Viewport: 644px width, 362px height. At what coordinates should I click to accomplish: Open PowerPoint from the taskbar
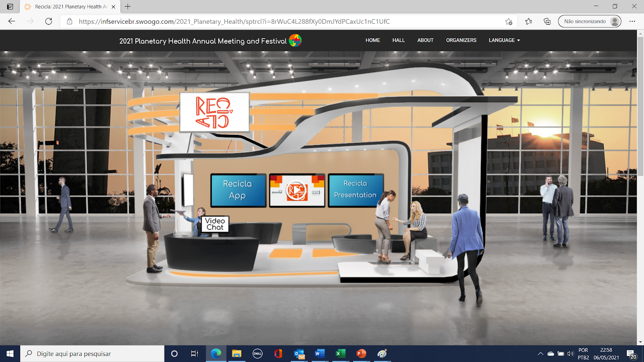point(361,354)
